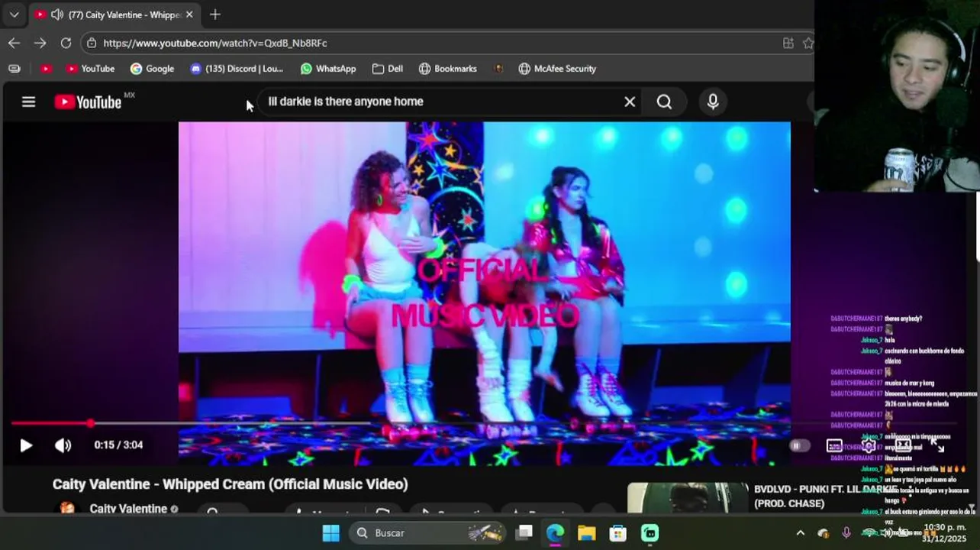Mute the tab via its speaker icon

pos(57,15)
